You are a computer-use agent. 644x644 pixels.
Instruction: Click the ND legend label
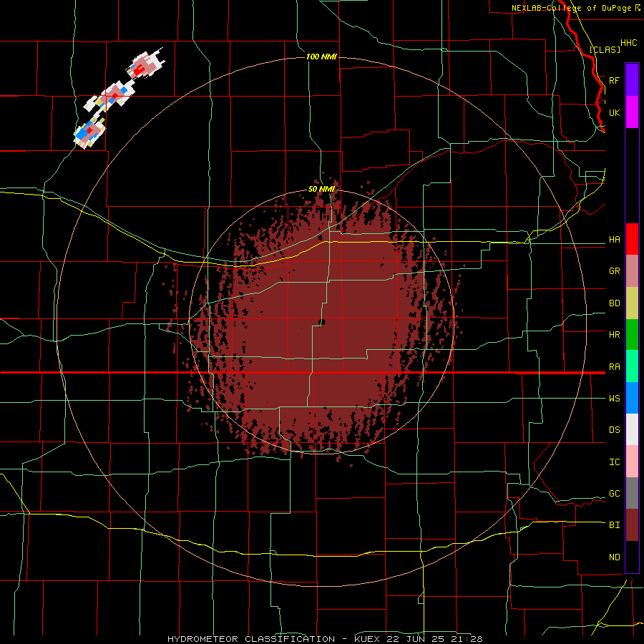[614, 557]
